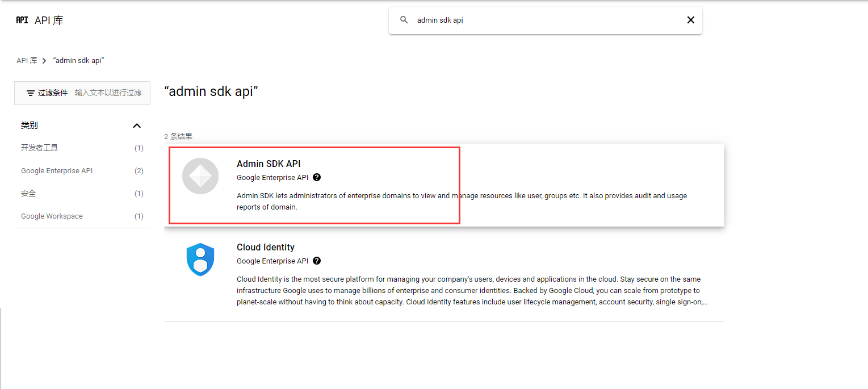Open the Cloud Identity help icon

tap(317, 261)
